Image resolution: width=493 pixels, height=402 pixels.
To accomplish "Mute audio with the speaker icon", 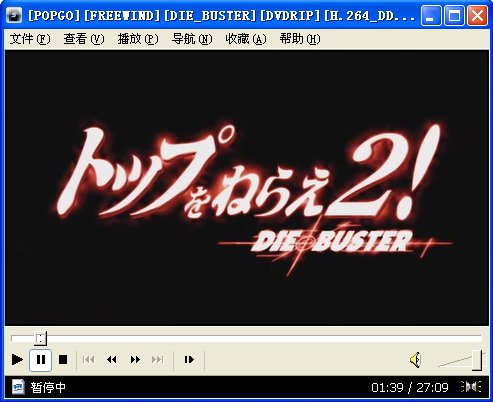I will [x=416, y=360].
